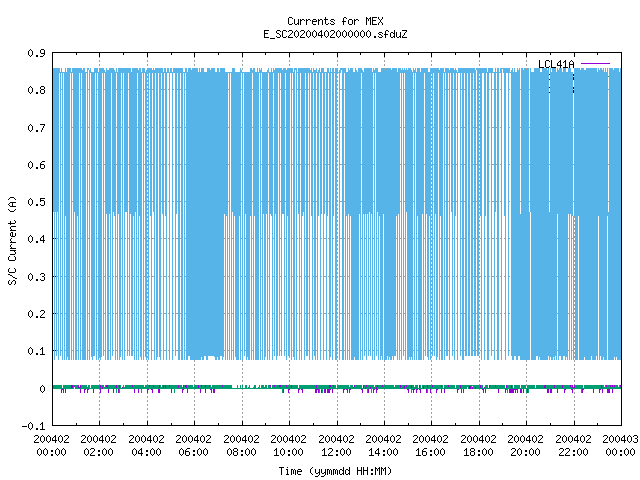Select the 200402 00:00 x-axis tick label

(51, 446)
